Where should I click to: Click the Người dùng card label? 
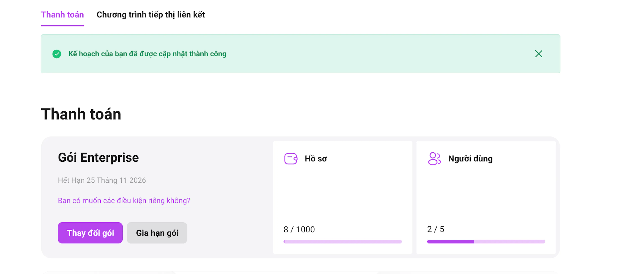[x=470, y=158]
